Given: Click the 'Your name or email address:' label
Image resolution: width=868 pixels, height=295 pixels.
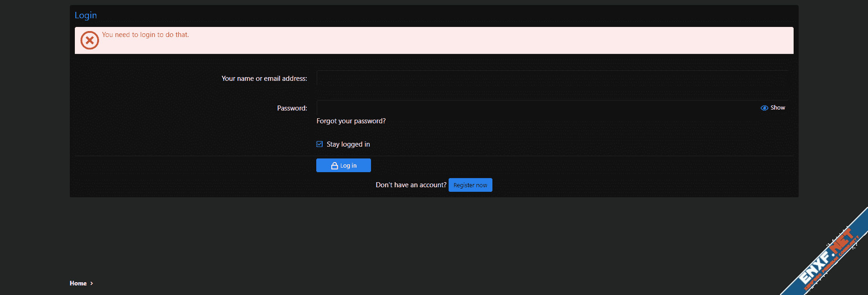Looking at the screenshot, I should coord(264,79).
